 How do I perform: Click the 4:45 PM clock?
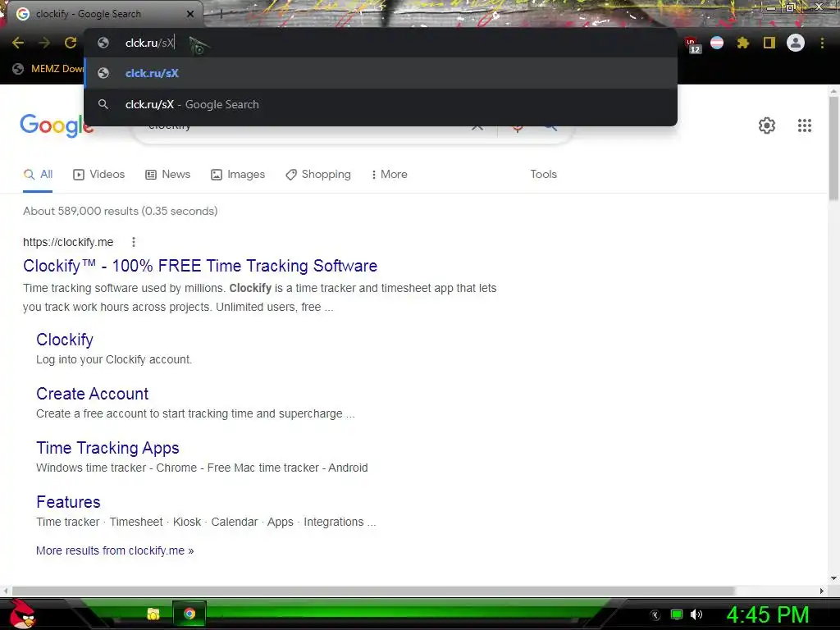point(768,614)
